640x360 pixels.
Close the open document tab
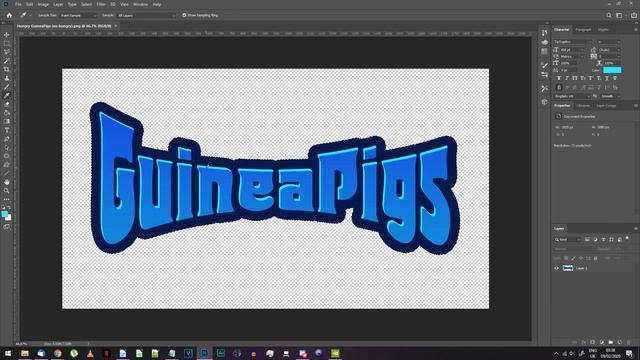(116, 26)
